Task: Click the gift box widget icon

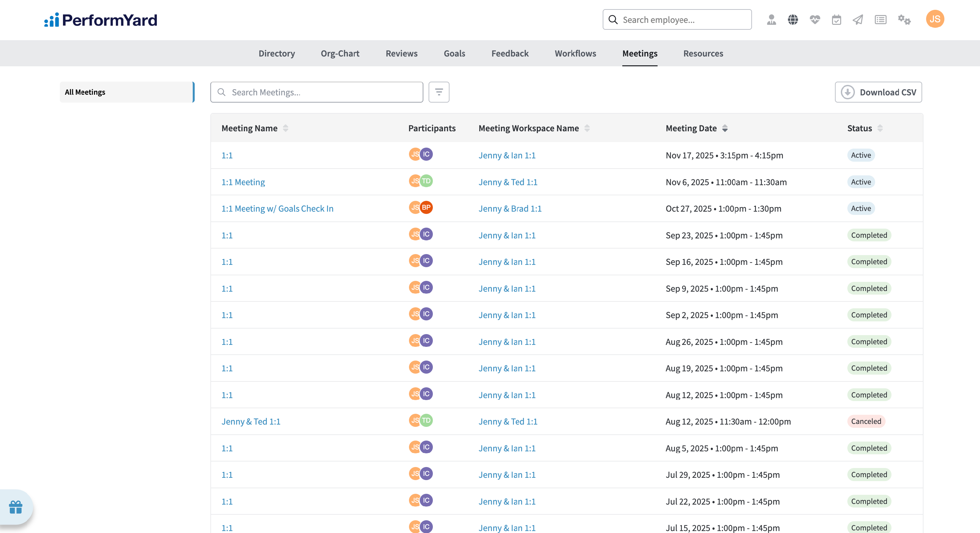Action: pos(16,507)
